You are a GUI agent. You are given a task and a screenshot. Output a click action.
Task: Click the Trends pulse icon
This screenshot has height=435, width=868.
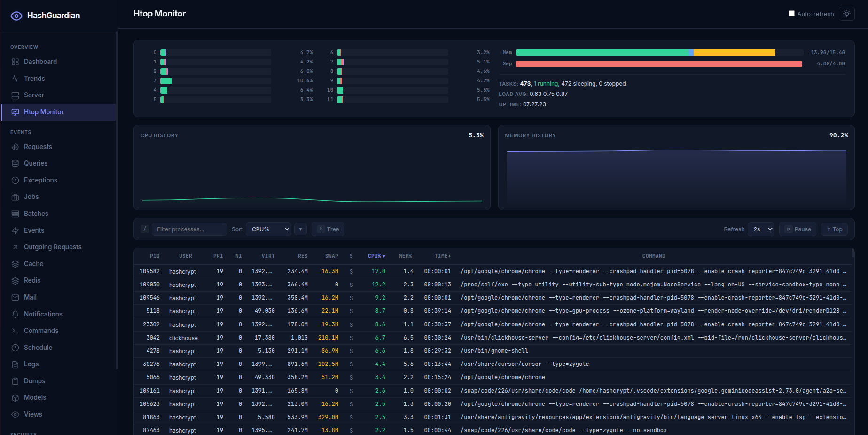(15, 79)
